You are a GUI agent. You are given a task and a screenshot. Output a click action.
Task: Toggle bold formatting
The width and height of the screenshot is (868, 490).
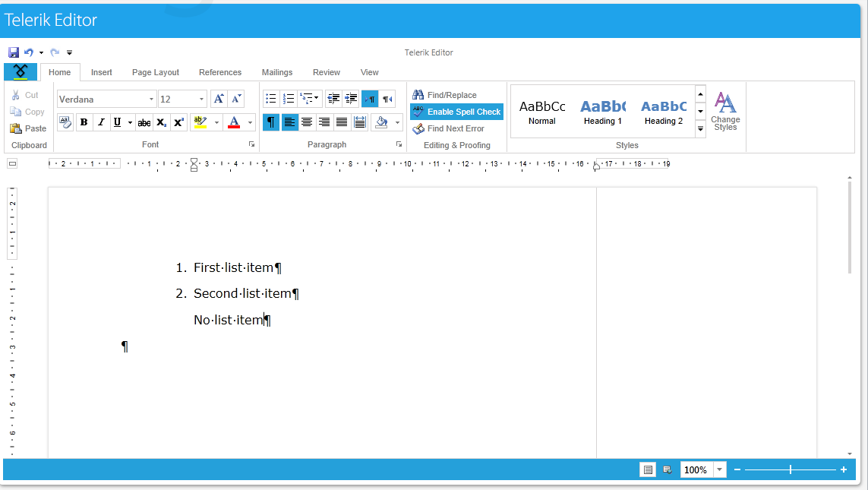coord(84,122)
